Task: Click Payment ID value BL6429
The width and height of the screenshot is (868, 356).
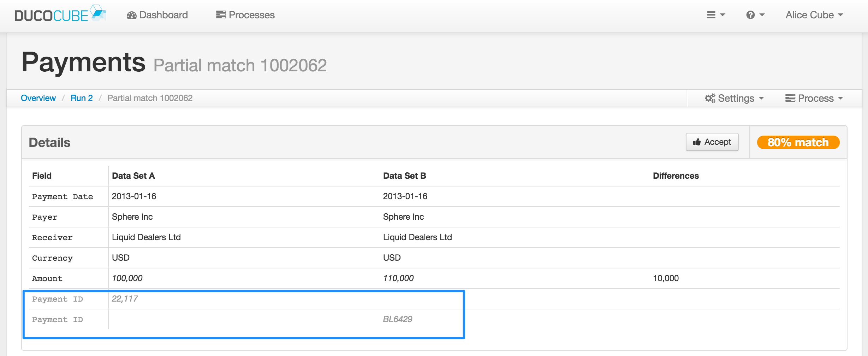Action: pyautogui.click(x=398, y=319)
